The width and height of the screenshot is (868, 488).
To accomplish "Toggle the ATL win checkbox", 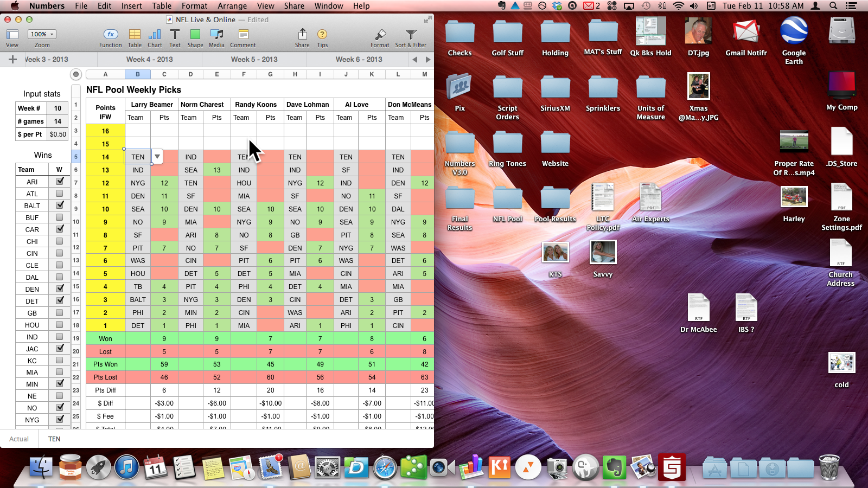I will [x=60, y=194].
